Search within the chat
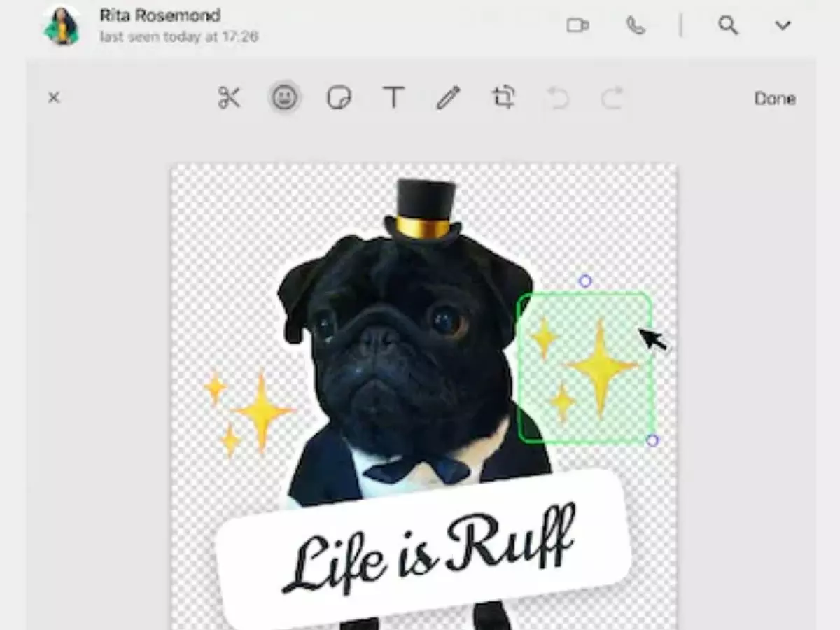The image size is (840, 630). point(728,26)
